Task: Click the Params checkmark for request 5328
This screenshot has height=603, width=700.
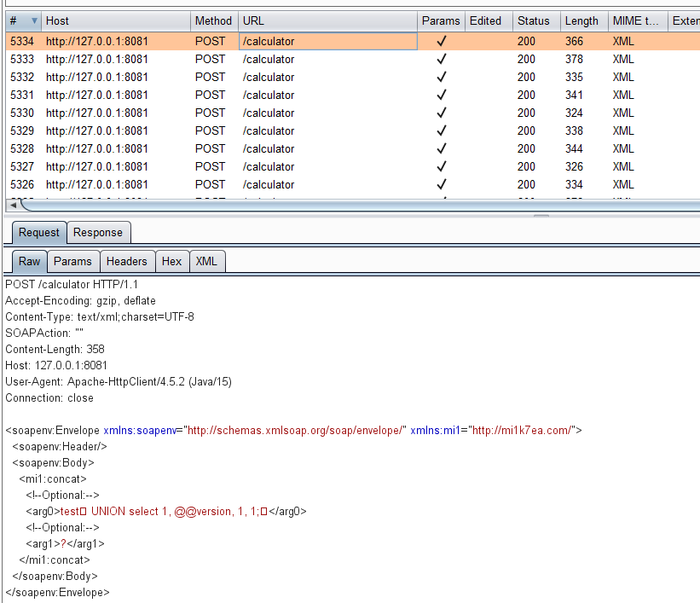Action: coord(441,148)
